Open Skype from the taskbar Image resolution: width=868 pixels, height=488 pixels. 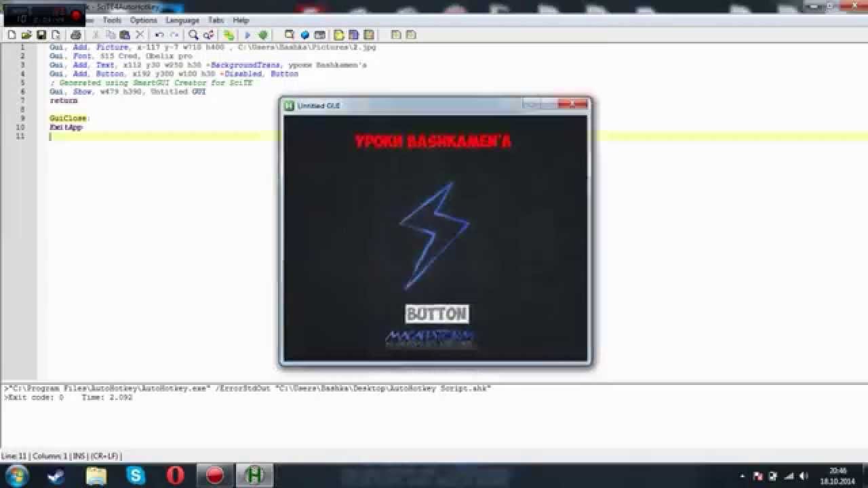(136, 476)
